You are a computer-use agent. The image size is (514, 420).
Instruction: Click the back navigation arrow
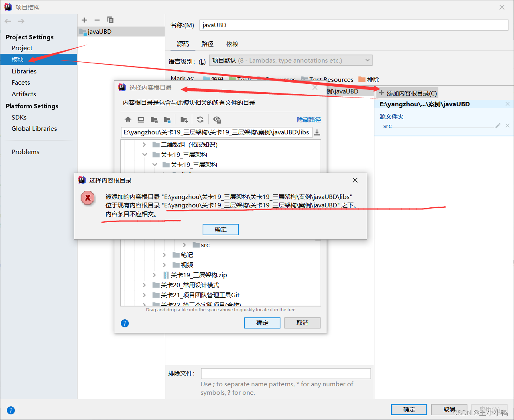pos(8,21)
